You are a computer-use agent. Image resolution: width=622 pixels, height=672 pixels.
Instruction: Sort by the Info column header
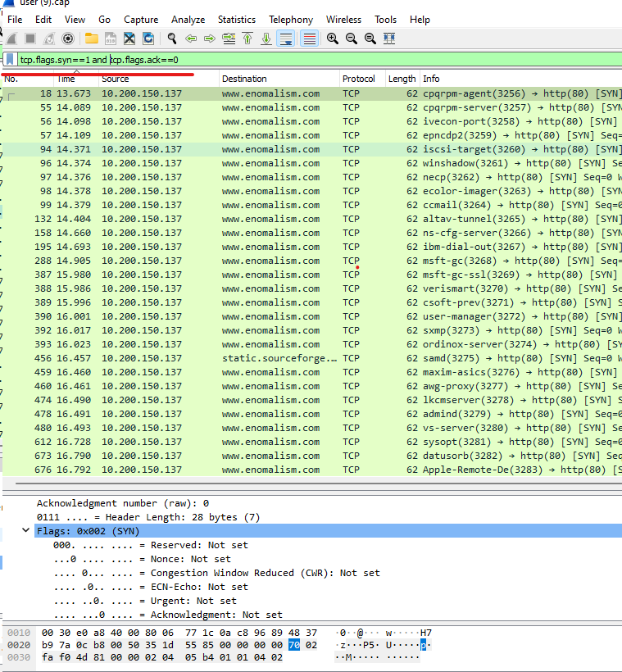click(521, 79)
